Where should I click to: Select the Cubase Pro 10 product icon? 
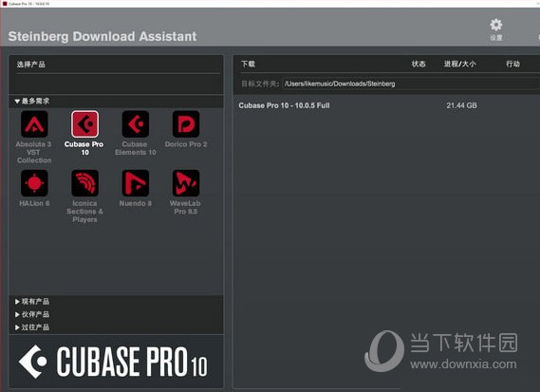click(x=84, y=124)
